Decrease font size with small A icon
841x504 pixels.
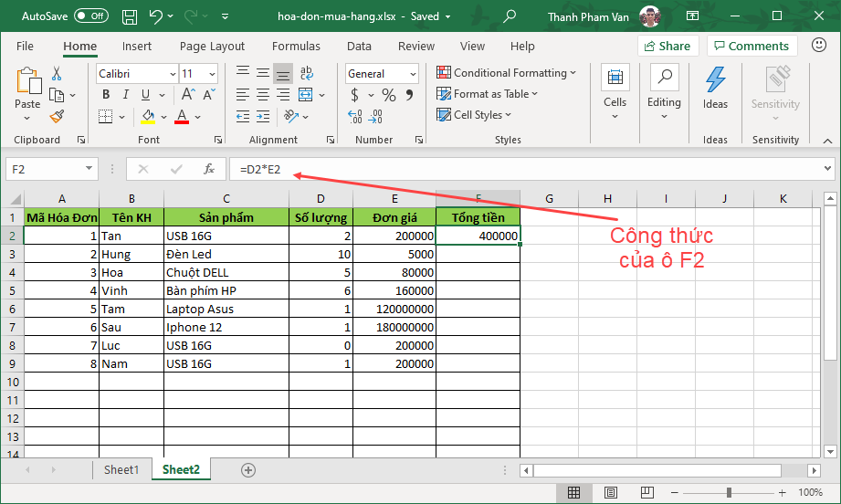[x=209, y=95]
